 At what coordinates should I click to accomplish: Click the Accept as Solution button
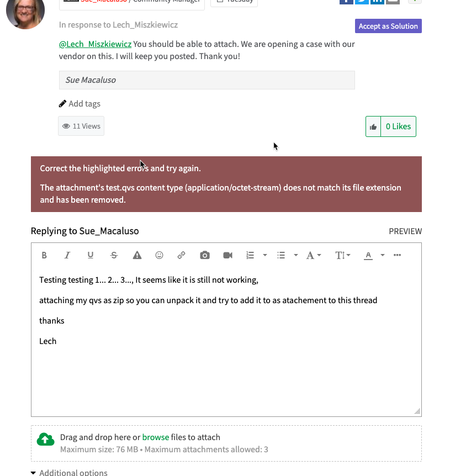pyautogui.click(x=388, y=26)
